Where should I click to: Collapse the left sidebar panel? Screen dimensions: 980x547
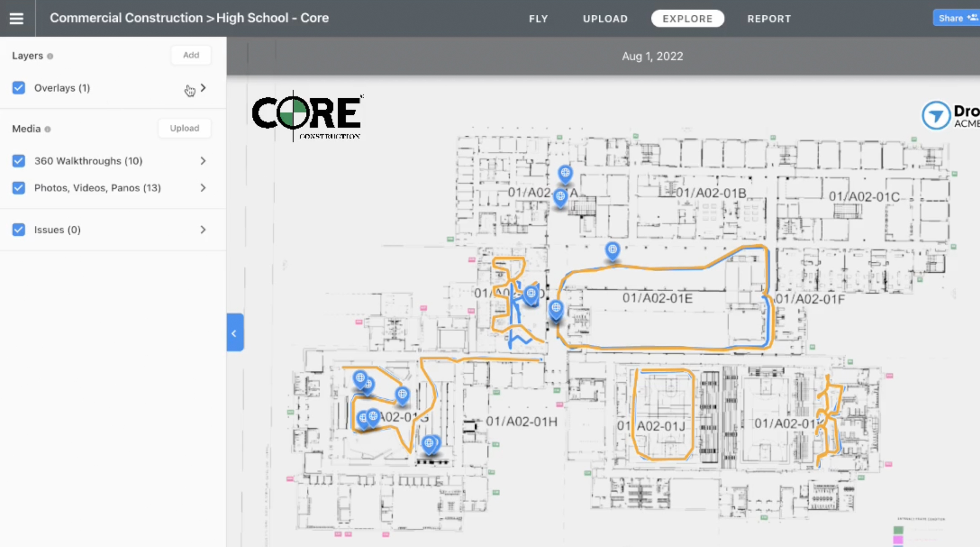[235, 333]
